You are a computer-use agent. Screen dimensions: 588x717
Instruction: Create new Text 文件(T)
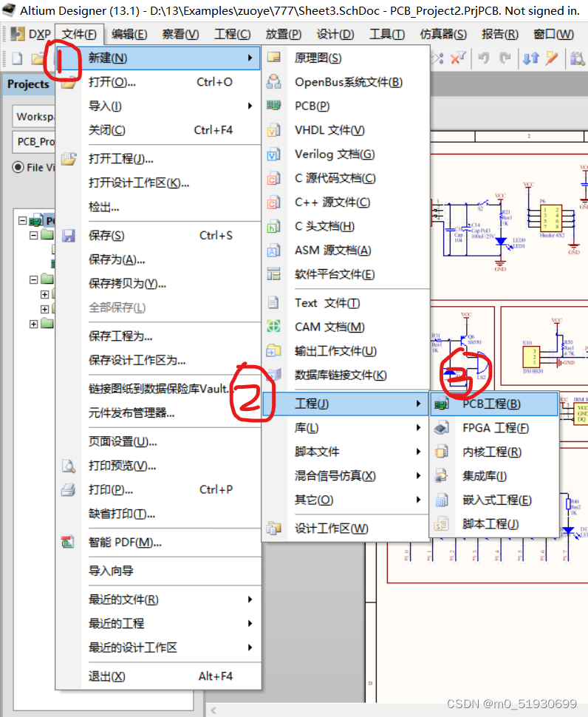tap(346, 303)
